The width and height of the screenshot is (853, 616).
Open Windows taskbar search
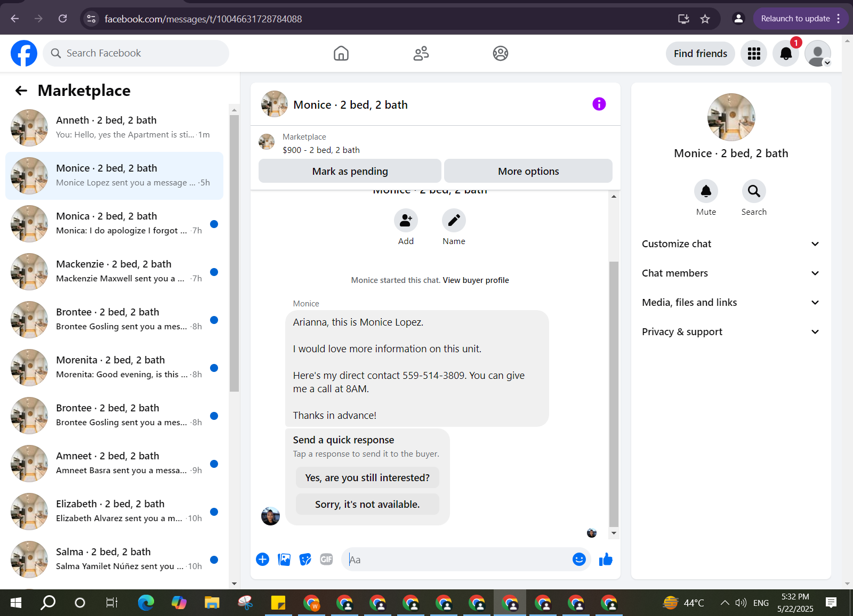(x=48, y=603)
